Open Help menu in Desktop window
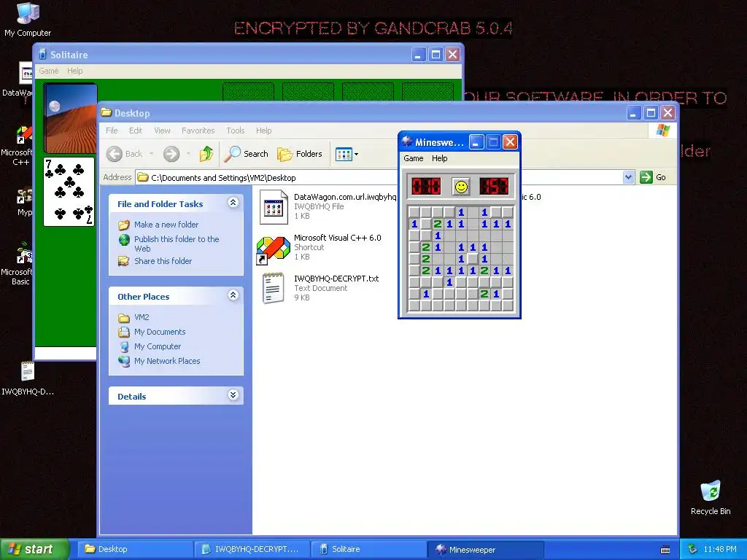Screen dimensions: 747x560 (x=263, y=131)
